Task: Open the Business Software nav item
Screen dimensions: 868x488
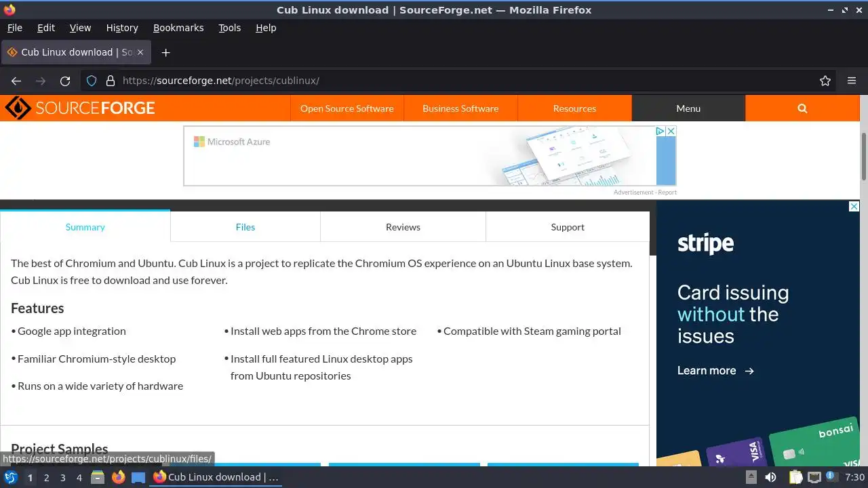Action: tap(460, 108)
